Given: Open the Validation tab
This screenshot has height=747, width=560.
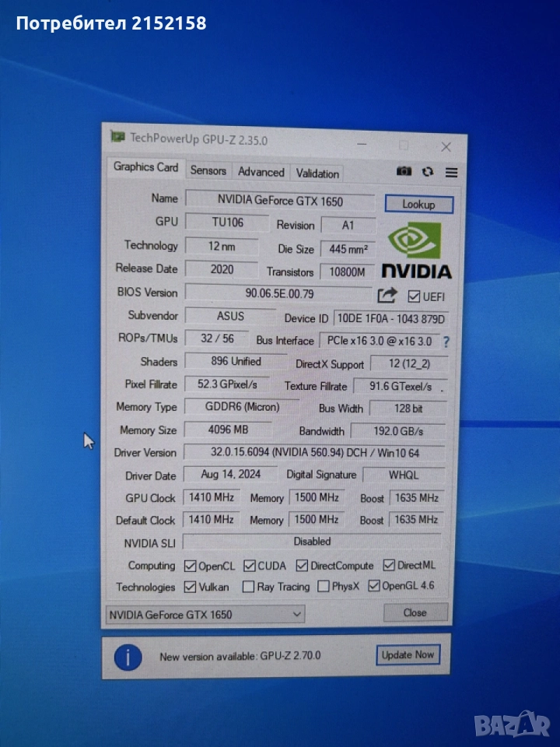Looking at the screenshot, I should pos(317,174).
